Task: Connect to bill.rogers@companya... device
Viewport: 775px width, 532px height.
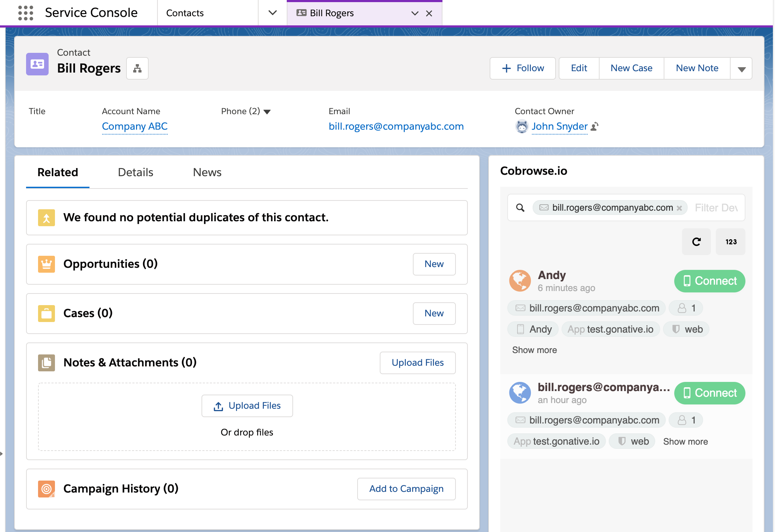Action: 710,393
